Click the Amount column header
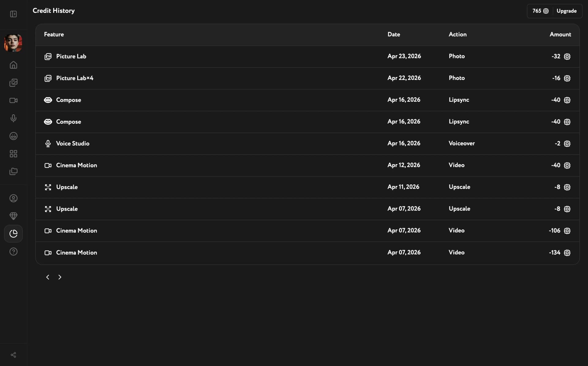Screen dimensions: 588x366 tap(560, 35)
